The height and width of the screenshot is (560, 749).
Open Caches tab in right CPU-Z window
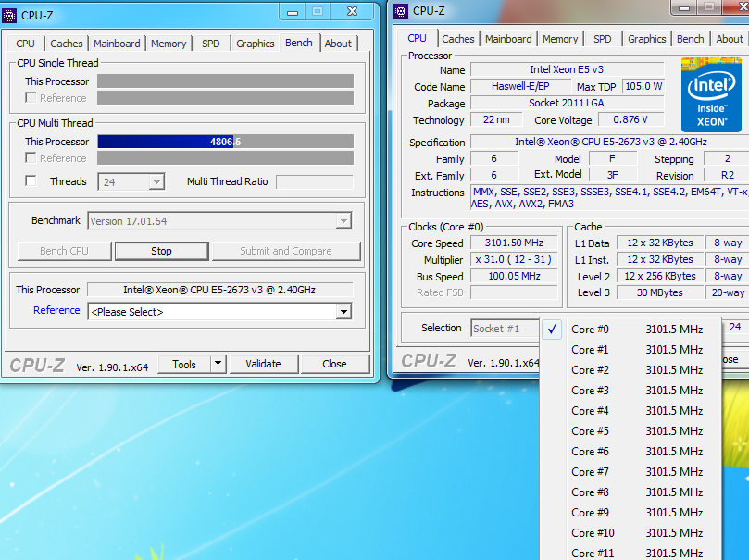458,39
